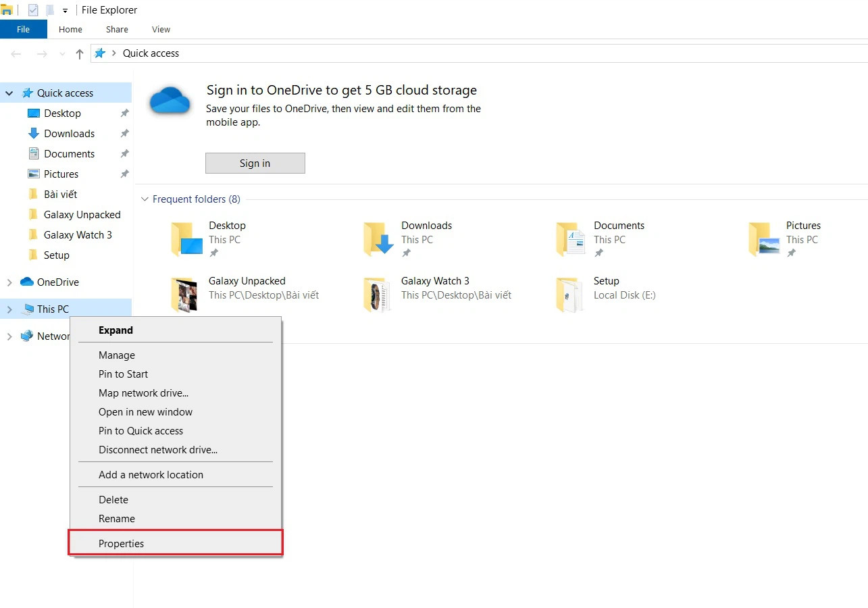
Task: Click the OneDrive cloud logo in banner
Action: (169, 100)
